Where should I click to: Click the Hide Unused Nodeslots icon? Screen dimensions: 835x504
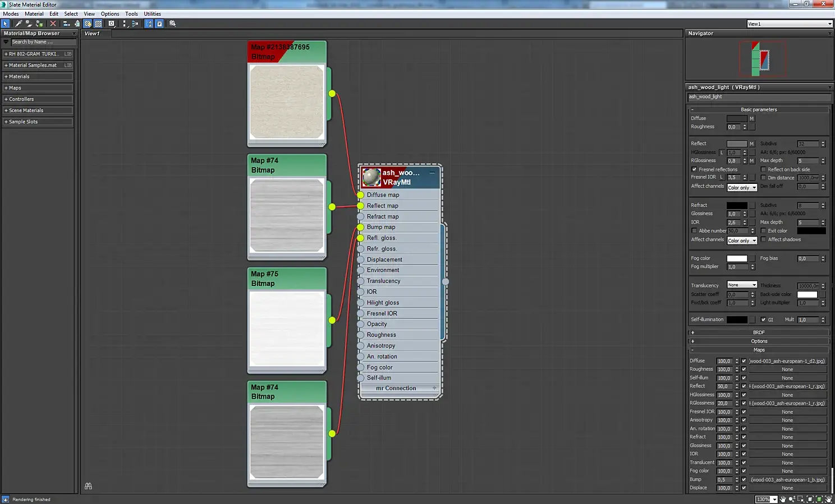(77, 24)
